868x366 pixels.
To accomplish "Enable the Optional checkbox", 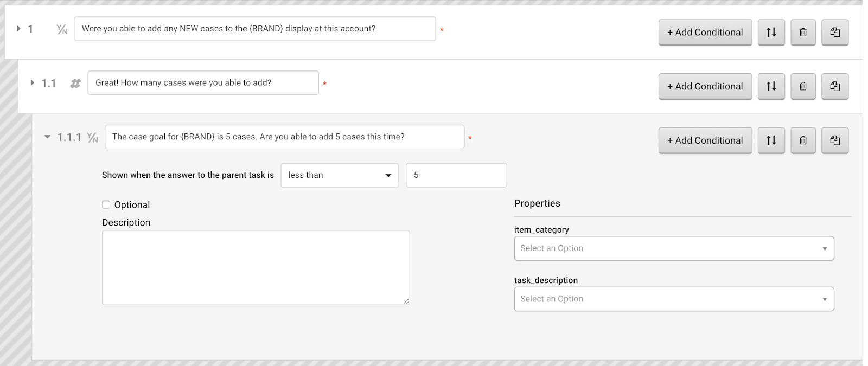I will [x=106, y=204].
